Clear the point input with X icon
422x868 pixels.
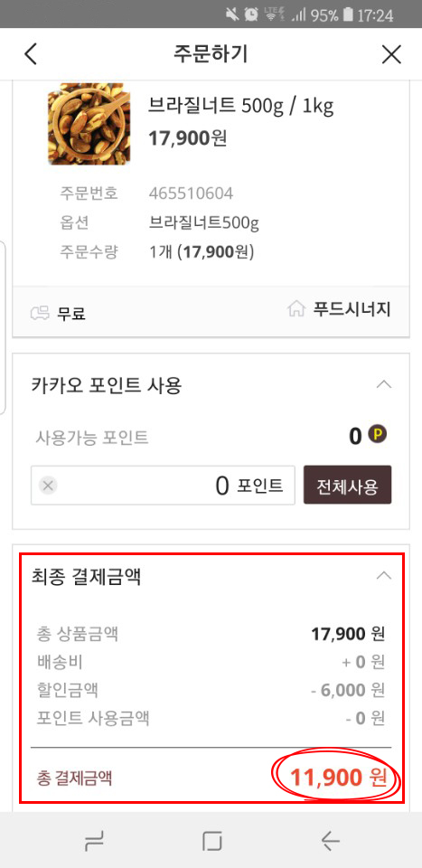[x=48, y=486]
